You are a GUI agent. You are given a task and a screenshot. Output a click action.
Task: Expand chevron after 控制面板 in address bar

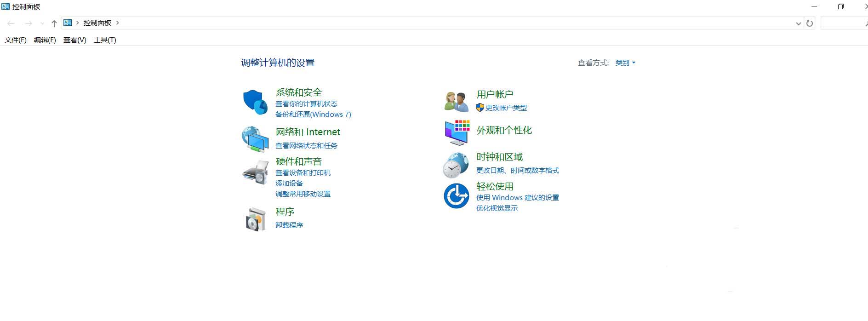118,23
